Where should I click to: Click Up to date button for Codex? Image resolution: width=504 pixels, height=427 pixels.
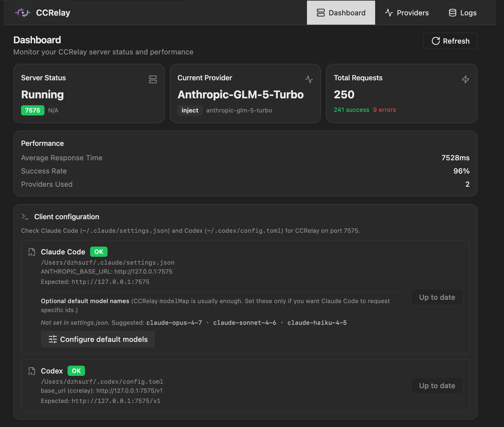437,386
